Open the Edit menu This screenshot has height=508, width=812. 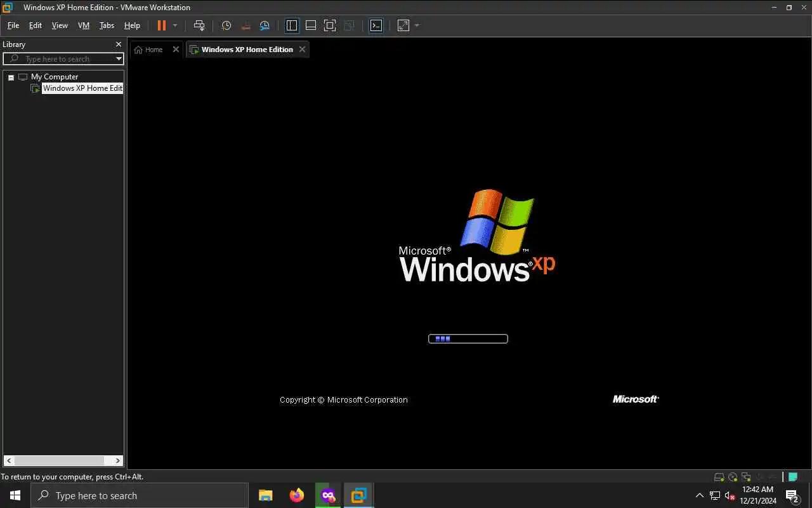point(36,25)
